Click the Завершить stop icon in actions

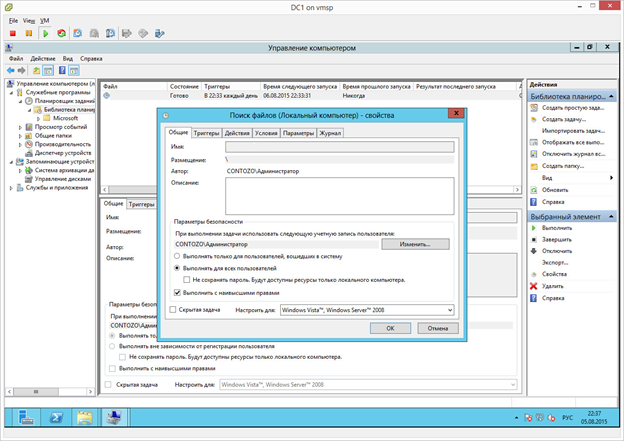[x=534, y=240]
